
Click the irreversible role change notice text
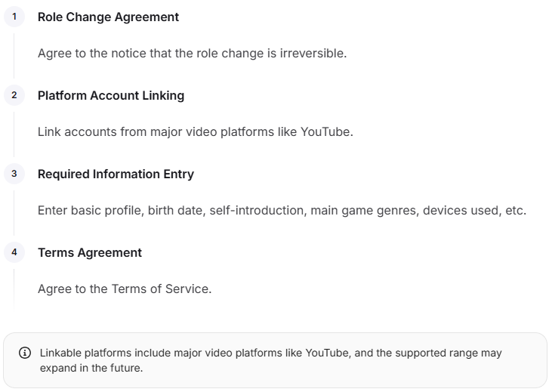[x=193, y=53]
